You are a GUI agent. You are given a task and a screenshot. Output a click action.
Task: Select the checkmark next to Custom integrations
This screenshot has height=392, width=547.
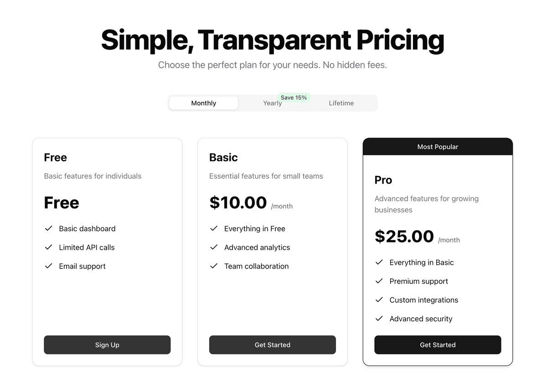pyautogui.click(x=379, y=300)
